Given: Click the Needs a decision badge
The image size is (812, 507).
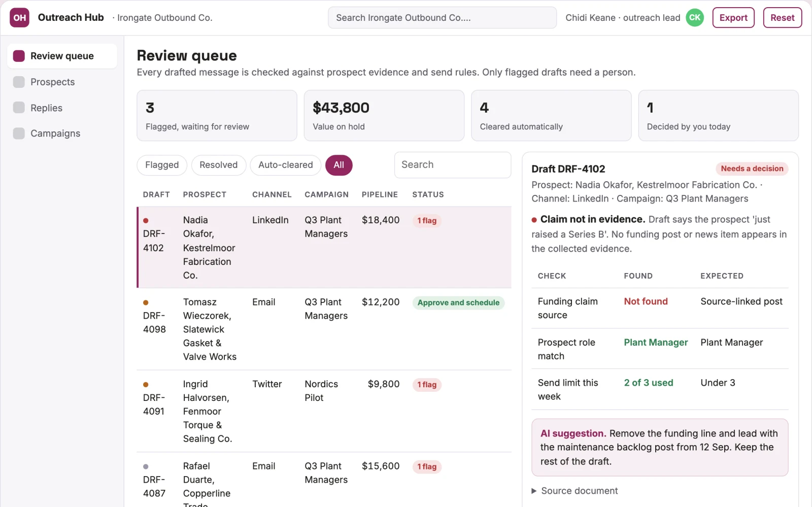Looking at the screenshot, I should [x=752, y=168].
